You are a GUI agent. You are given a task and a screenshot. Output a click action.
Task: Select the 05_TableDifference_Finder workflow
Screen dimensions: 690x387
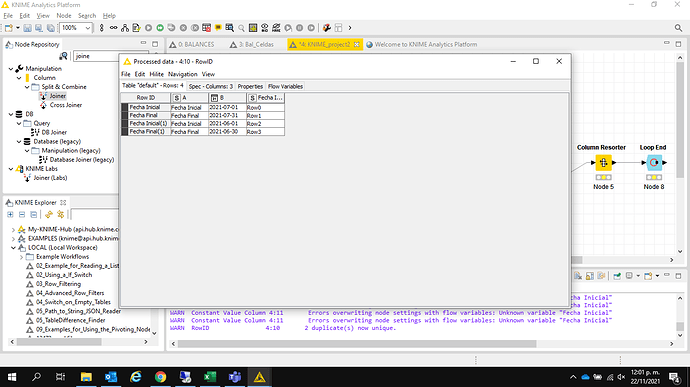click(x=70, y=320)
